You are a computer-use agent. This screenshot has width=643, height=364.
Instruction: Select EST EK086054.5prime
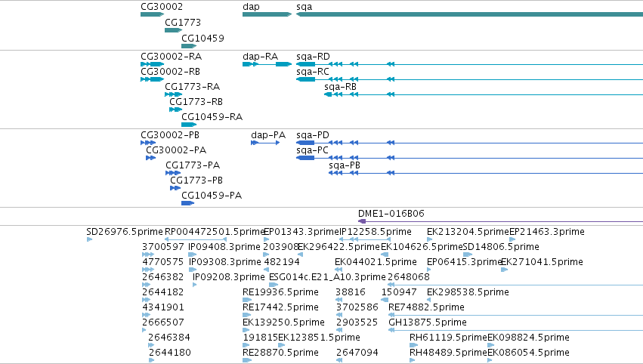pyautogui.click(x=528, y=353)
